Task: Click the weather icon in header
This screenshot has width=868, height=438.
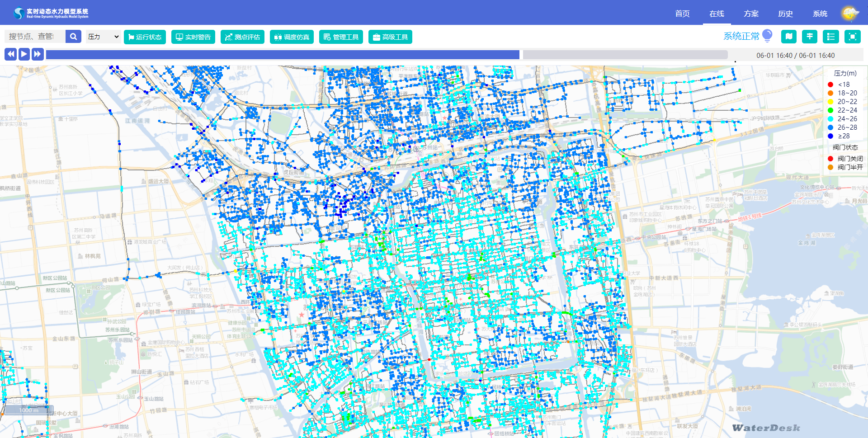Action: tap(849, 14)
